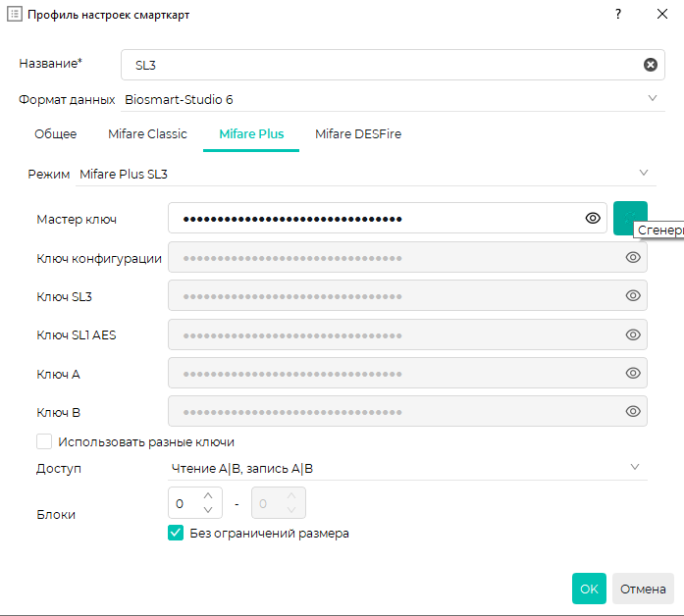Switch to the Mifare Classic tab
684x616 pixels.
pyautogui.click(x=147, y=133)
